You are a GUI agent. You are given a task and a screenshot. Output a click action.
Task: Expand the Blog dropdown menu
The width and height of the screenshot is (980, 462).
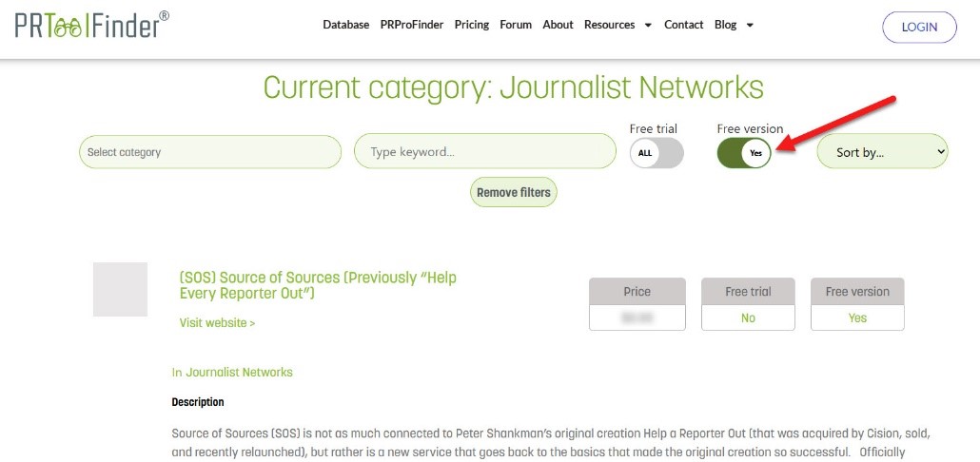(x=734, y=25)
